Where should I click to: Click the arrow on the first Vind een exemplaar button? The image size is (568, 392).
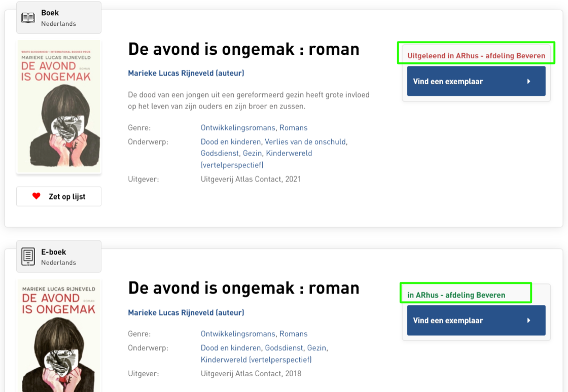point(529,81)
